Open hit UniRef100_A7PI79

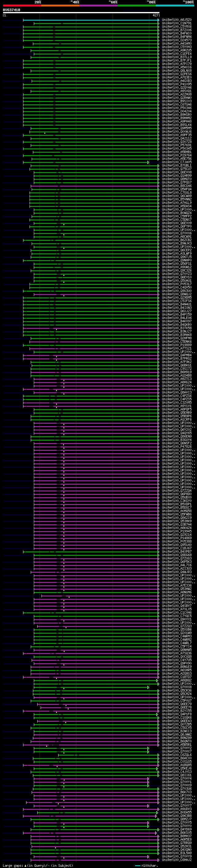[x=177, y=64]
